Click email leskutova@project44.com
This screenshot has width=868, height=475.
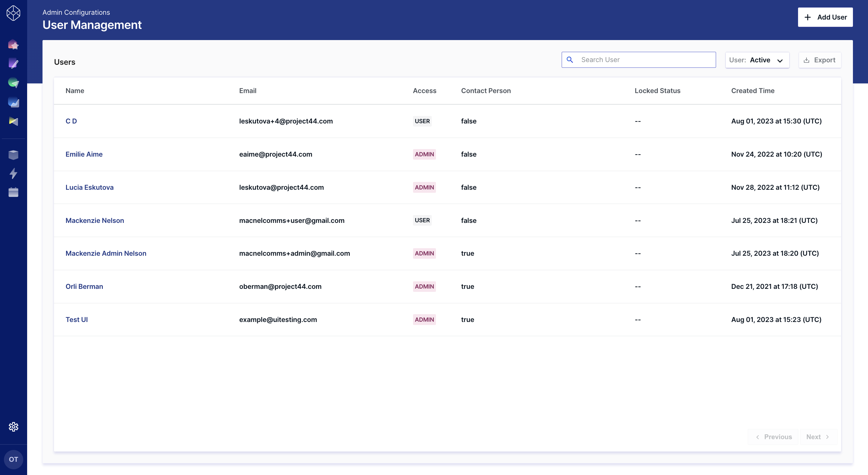click(x=281, y=187)
